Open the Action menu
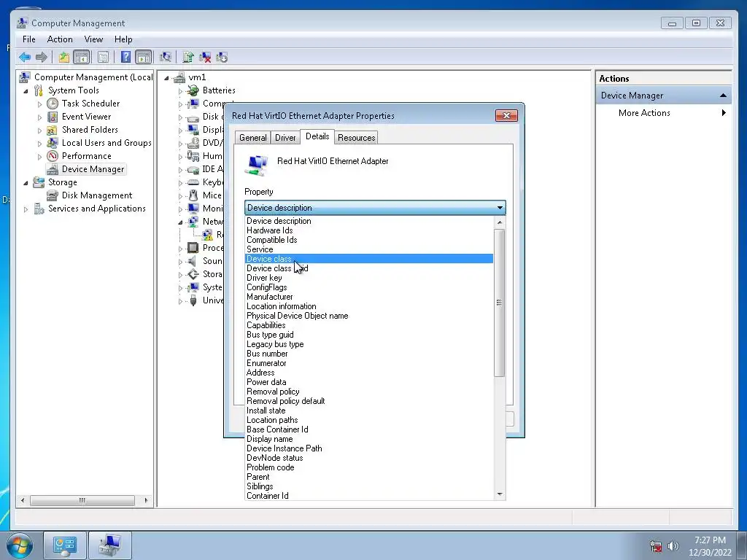This screenshot has height=560, width=747. point(60,39)
